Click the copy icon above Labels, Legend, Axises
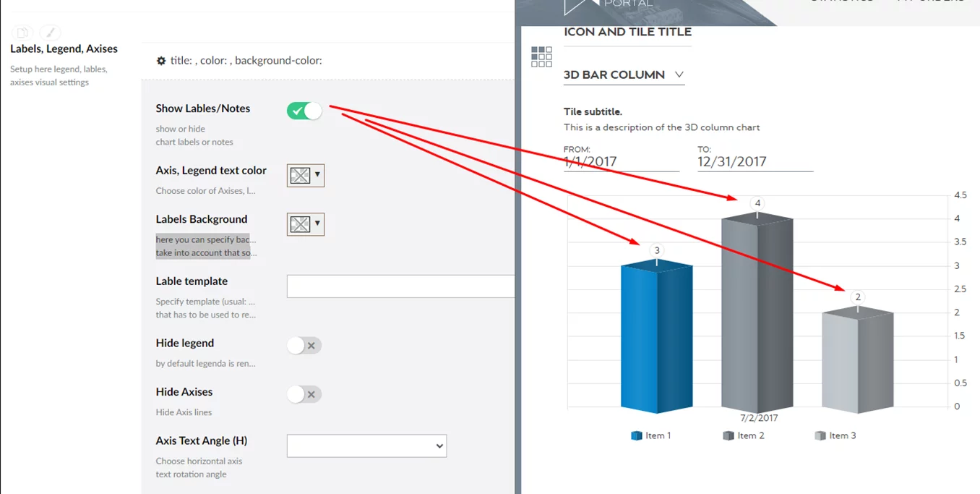The image size is (980, 494). (22, 33)
